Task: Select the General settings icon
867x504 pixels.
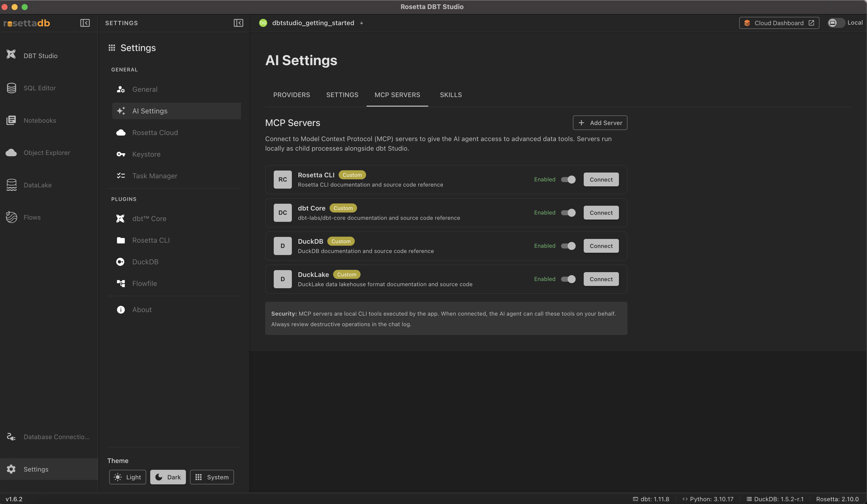Action: 121,90
